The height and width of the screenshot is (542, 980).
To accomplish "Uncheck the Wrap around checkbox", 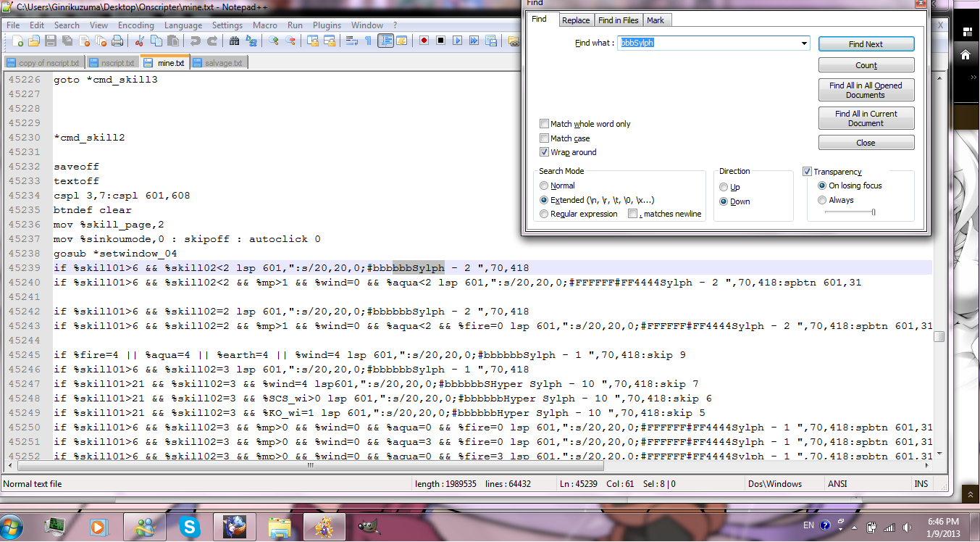I will (x=544, y=152).
